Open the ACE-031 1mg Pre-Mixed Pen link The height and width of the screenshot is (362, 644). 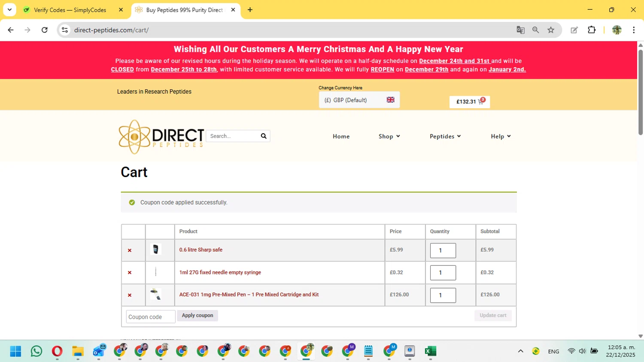[249, 295]
